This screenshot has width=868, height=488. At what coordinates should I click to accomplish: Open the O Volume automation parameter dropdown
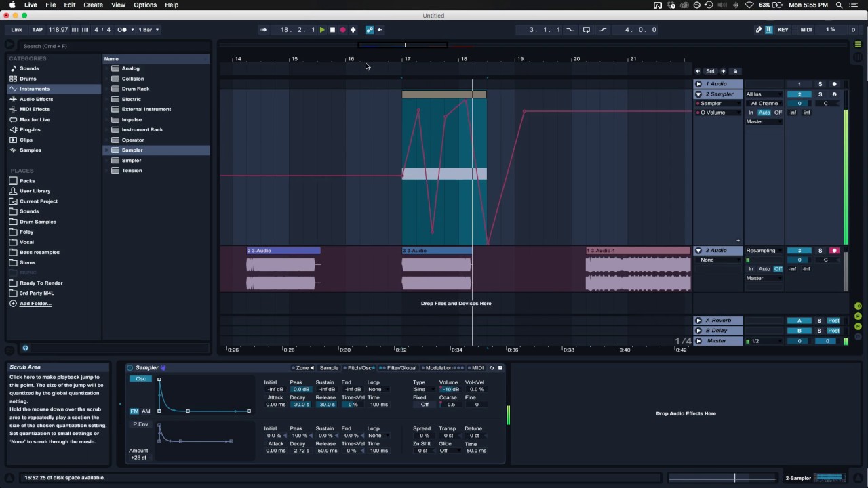tap(719, 113)
